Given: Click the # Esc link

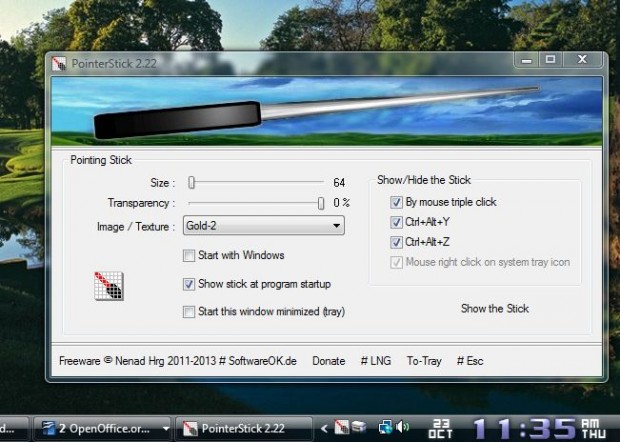Looking at the screenshot, I should (470, 361).
